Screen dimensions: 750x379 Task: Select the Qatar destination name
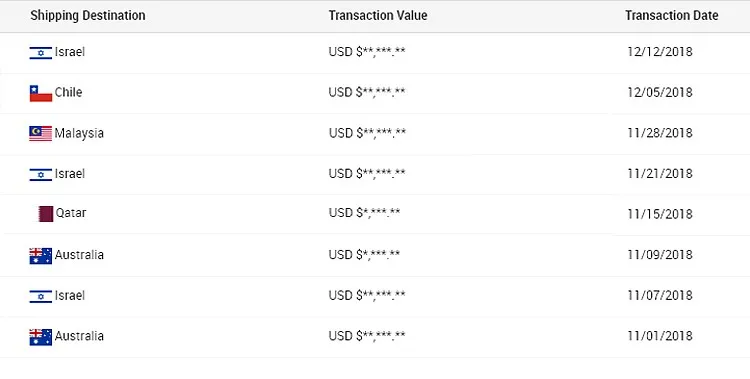[71, 212]
